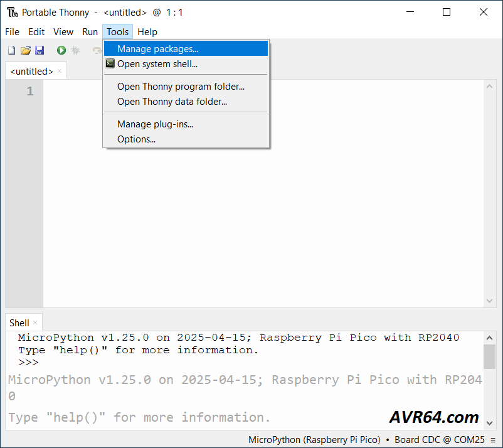The height and width of the screenshot is (448, 503).
Task: Click the Shell >>> prompt line
Action: (28, 363)
